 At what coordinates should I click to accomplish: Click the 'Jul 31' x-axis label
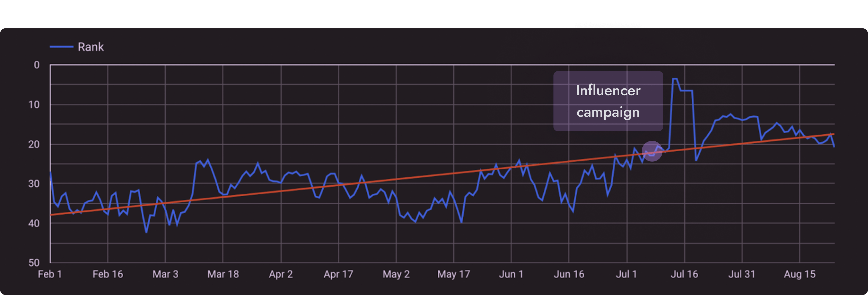[742, 274]
